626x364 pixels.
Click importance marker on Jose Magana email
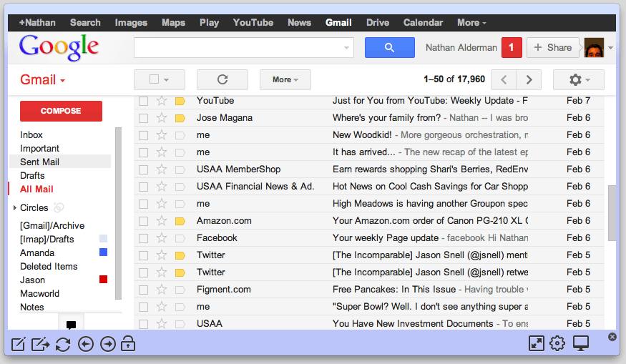point(180,118)
